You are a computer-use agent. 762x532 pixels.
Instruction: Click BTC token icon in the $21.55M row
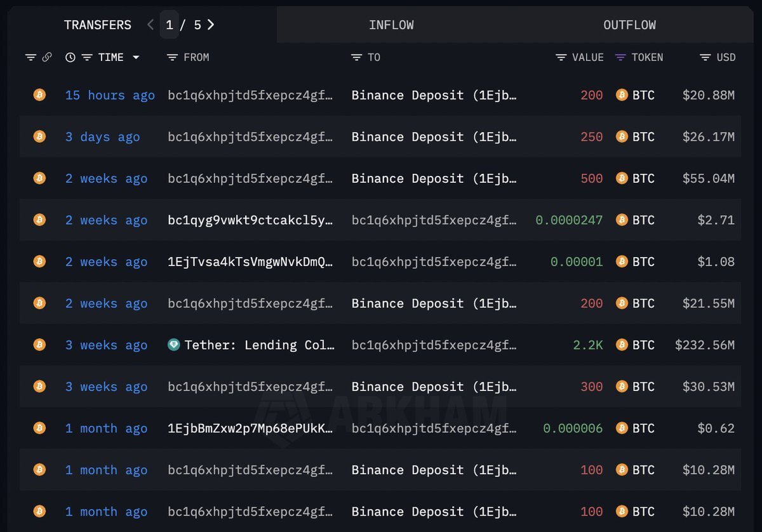click(622, 303)
